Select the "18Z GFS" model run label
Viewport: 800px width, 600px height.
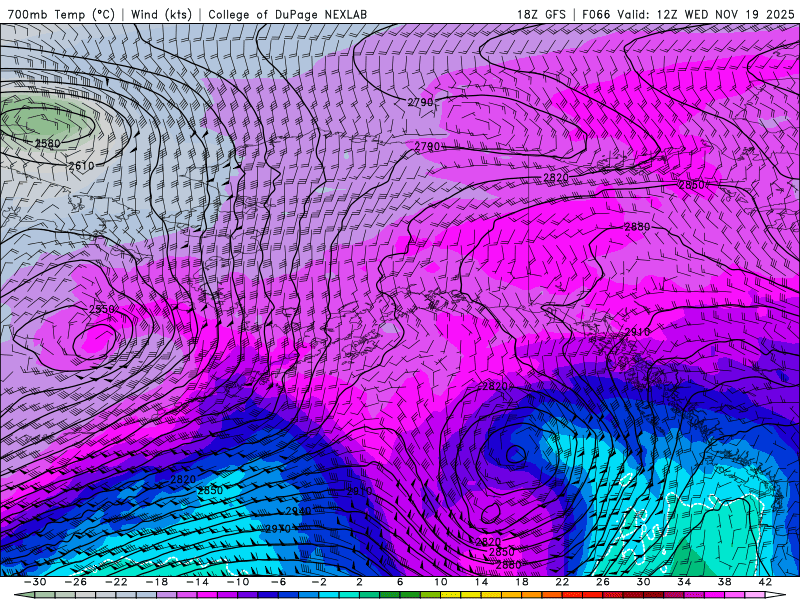541,14
